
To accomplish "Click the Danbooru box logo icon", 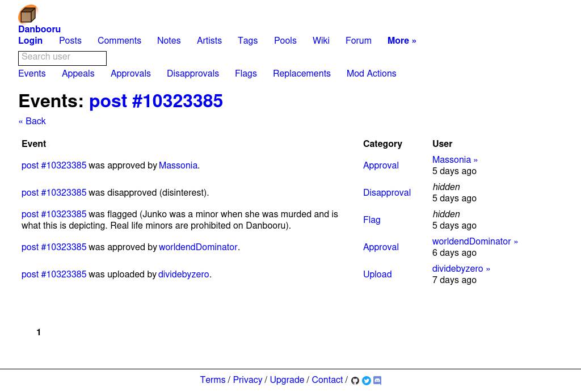I will tap(28, 14).
